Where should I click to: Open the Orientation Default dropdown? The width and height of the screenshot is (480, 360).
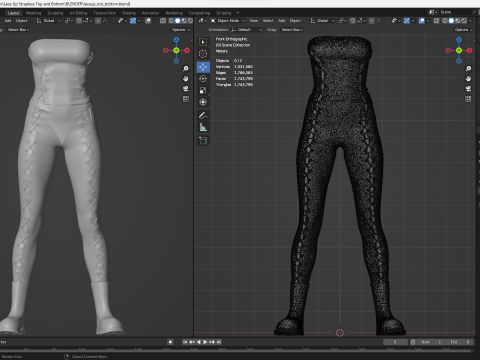click(246, 30)
